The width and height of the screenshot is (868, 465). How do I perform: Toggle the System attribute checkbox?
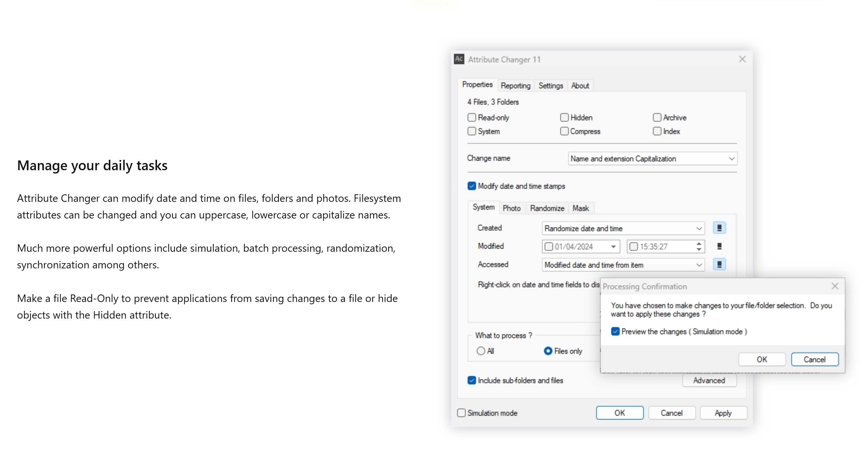coord(472,131)
